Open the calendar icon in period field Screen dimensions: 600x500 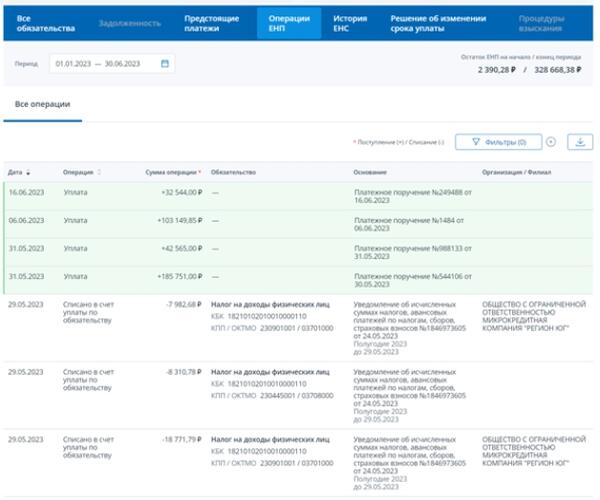coord(166,64)
